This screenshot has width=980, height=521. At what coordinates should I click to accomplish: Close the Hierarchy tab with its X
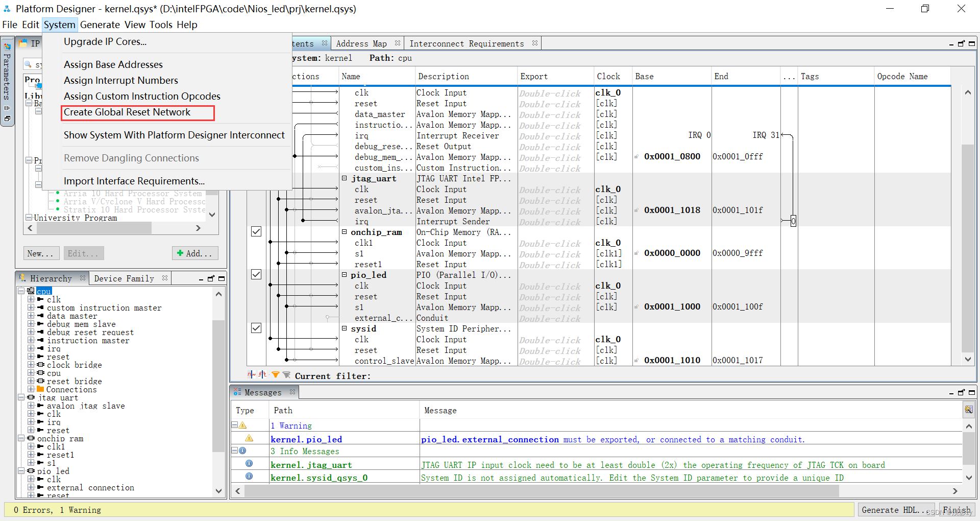(82, 278)
